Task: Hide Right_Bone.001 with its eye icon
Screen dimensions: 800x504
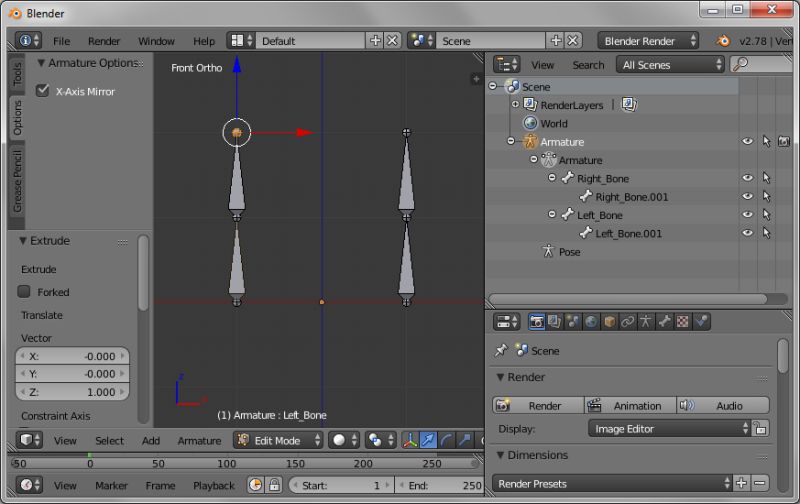Action: coord(747,196)
